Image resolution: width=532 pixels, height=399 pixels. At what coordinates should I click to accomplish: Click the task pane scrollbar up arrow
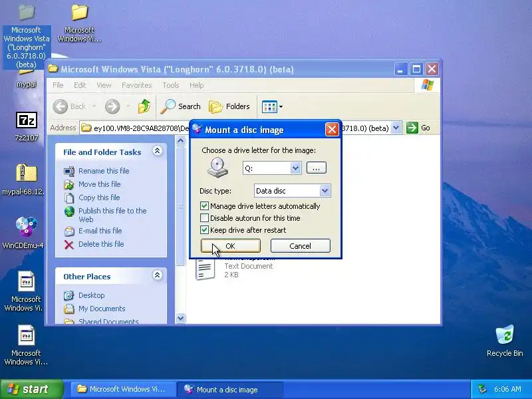[x=180, y=140]
